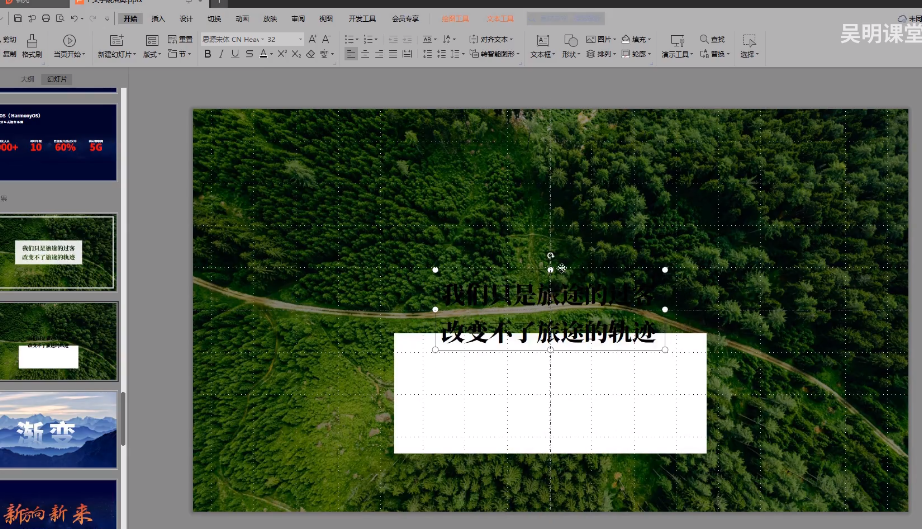Toggle Superscript formatting
The width and height of the screenshot is (922, 529).
282,54
